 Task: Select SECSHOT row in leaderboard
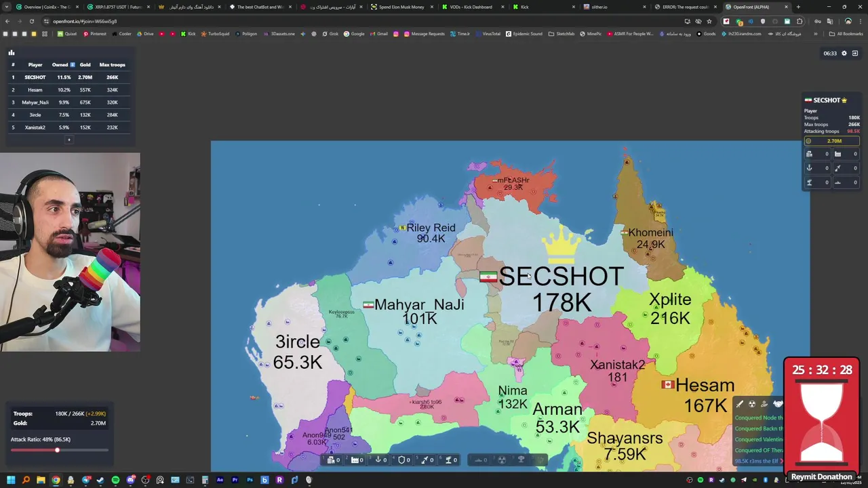point(68,77)
